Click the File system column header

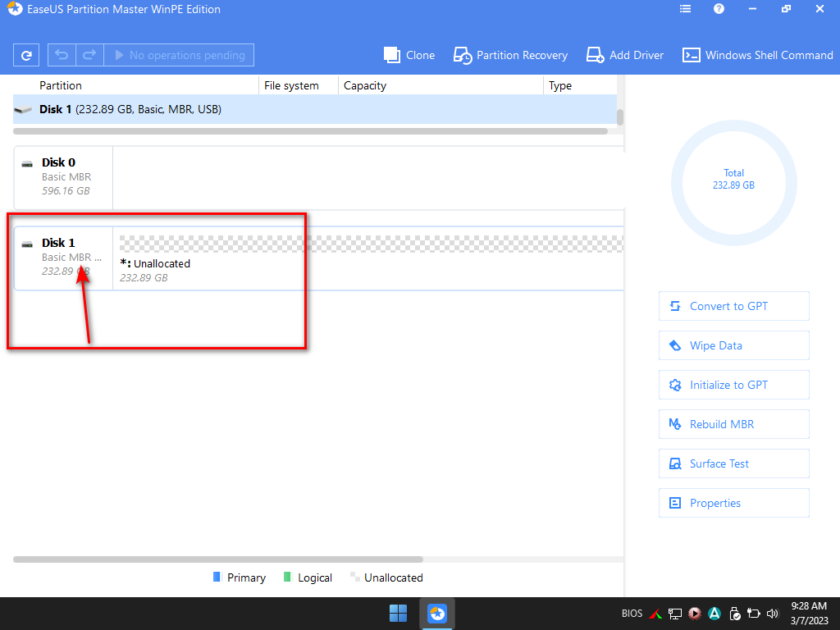[291, 85]
